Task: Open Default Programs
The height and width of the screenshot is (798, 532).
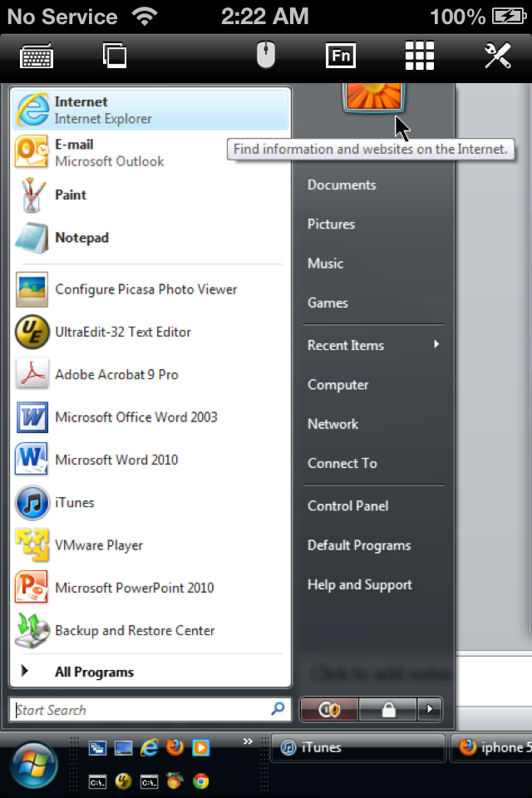Action: click(359, 545)
